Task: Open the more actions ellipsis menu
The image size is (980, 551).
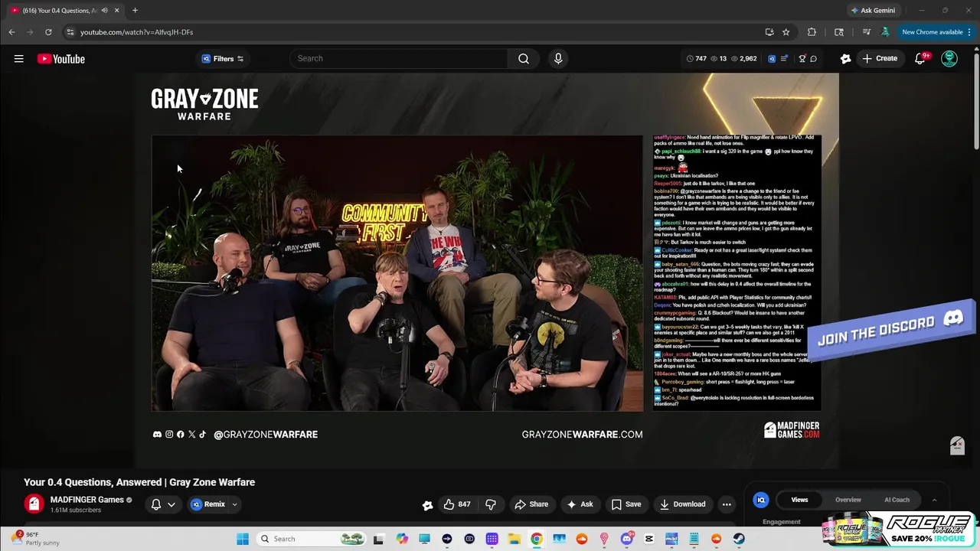Action: tap(727, 504)
